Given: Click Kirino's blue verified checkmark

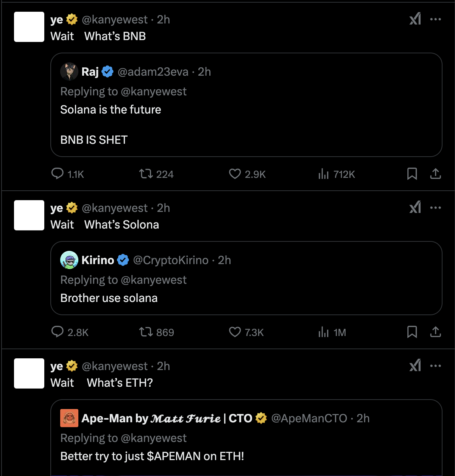Looking at the screenshot, I should click(x=123, y=260).
